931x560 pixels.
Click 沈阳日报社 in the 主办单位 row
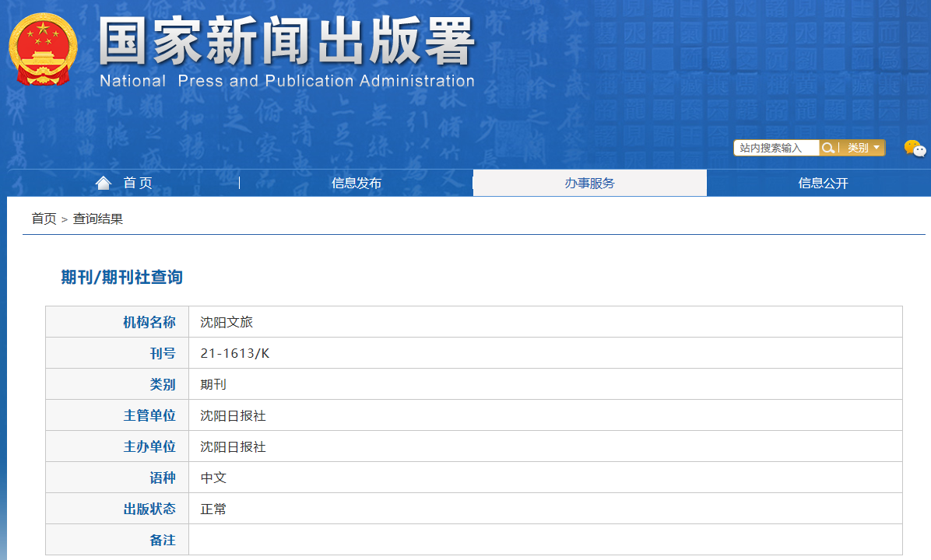tap(233, 446)
